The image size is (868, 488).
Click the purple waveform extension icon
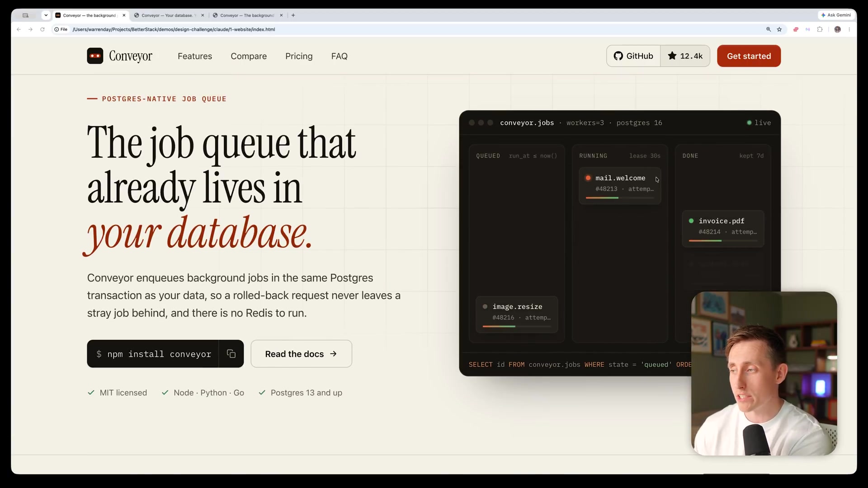808,29
